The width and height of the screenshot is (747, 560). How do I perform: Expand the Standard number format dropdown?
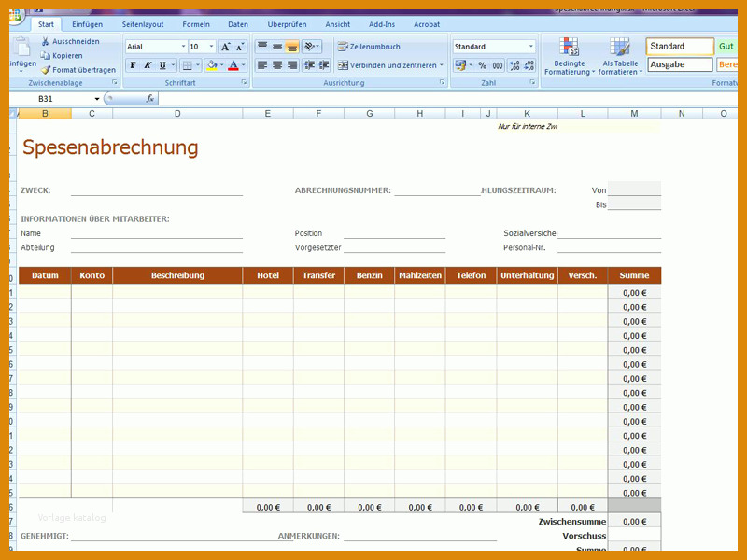coord(530,47)
